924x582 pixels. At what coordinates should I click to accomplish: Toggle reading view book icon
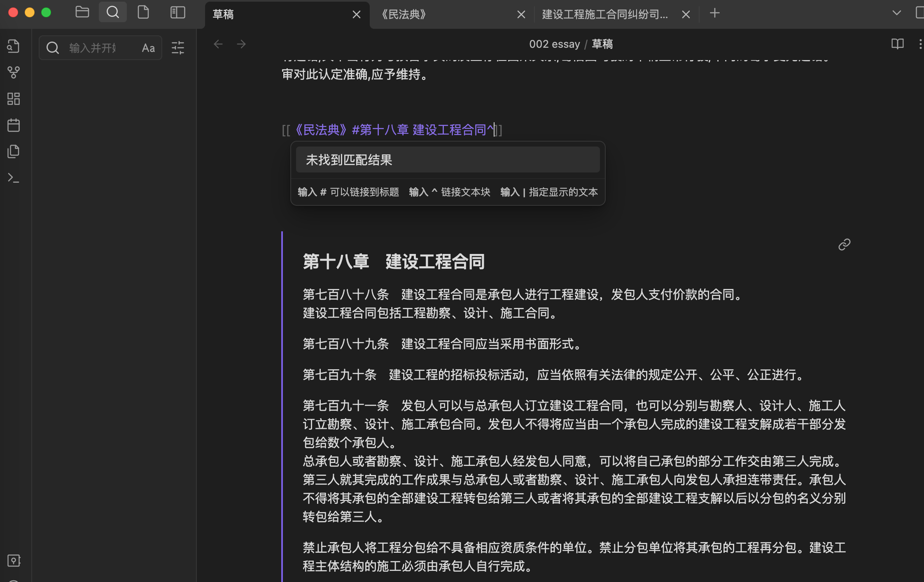tap(898, 44)
